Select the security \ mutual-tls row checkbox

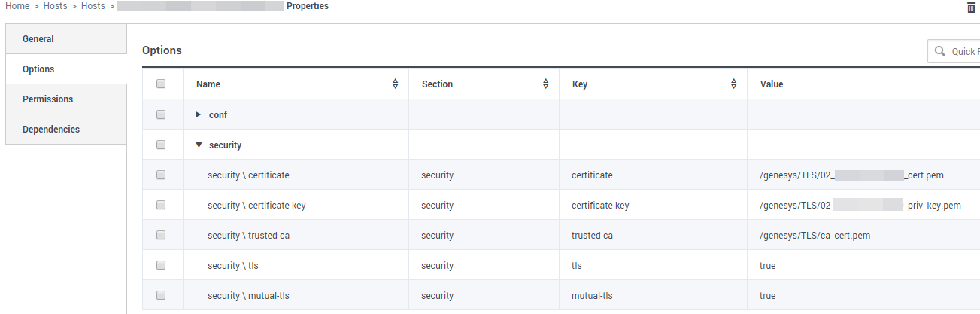pyautogui.click(x=161, y=295)
